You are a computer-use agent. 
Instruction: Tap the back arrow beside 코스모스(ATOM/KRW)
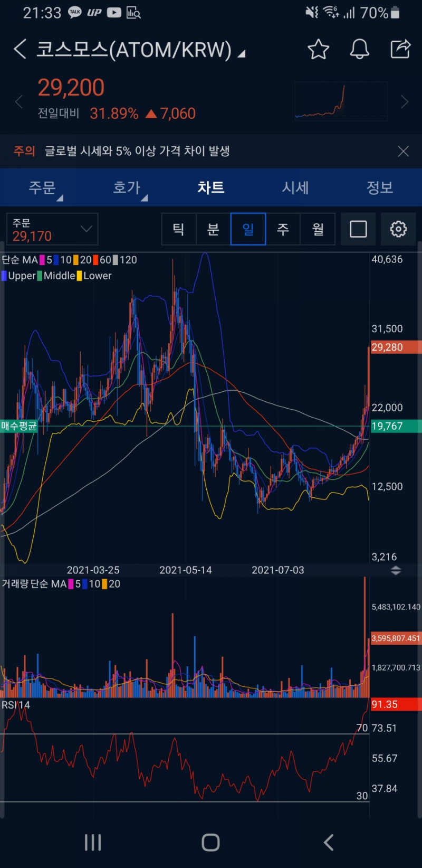[x=20, y=49]
